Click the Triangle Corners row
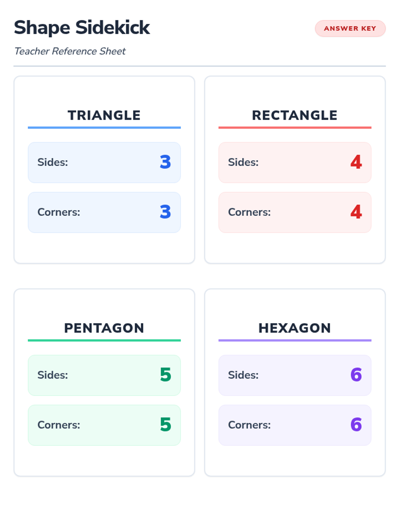This screenshot has height=532, width=399. (x=104, y=212)
